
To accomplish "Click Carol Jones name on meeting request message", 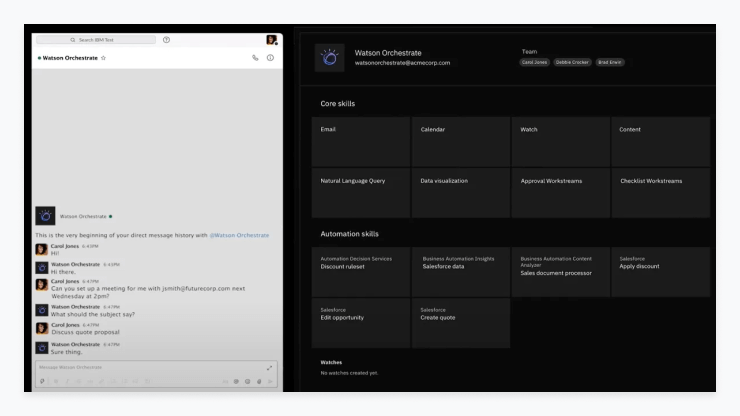I will (x=65, y=281).
